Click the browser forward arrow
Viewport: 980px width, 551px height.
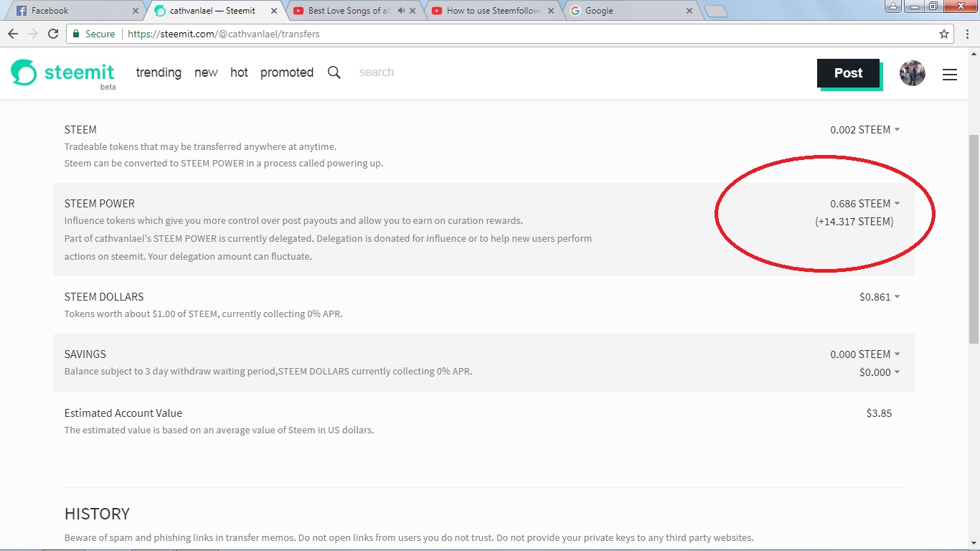coord(33,34)
